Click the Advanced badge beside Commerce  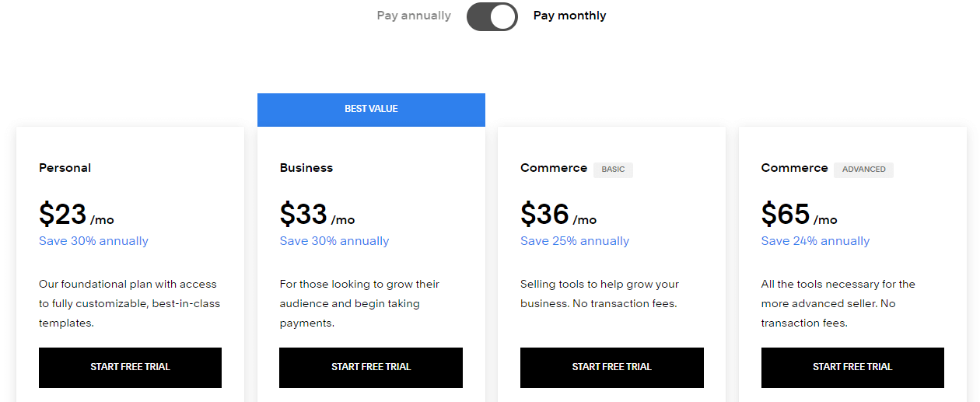point(863,170)
